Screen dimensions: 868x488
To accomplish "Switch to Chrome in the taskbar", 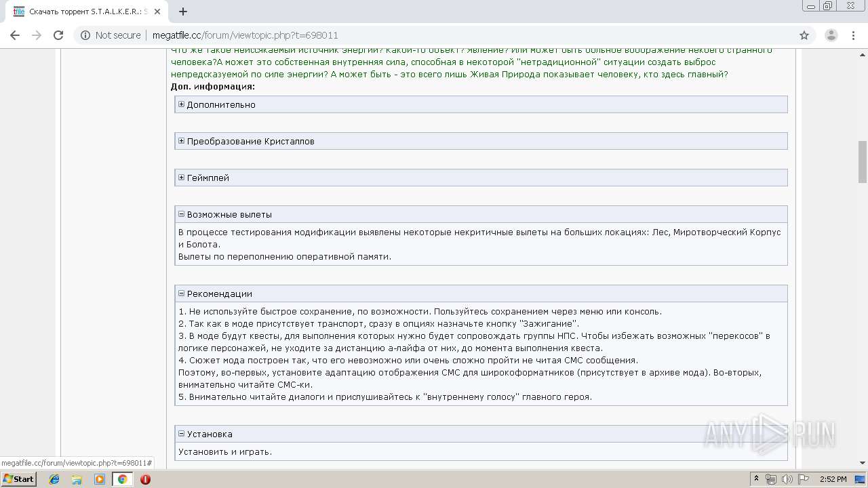I will [x=122, y=479].
